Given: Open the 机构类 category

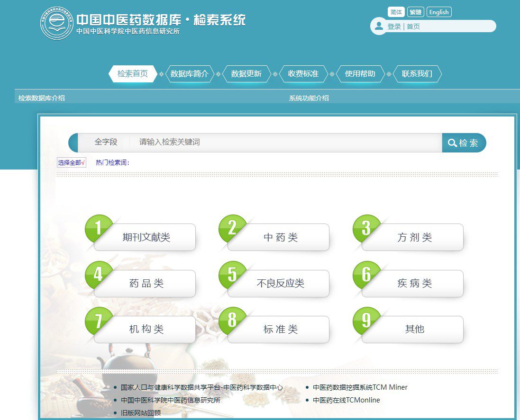Looking at the screenshot, I should tap(145, 329).
